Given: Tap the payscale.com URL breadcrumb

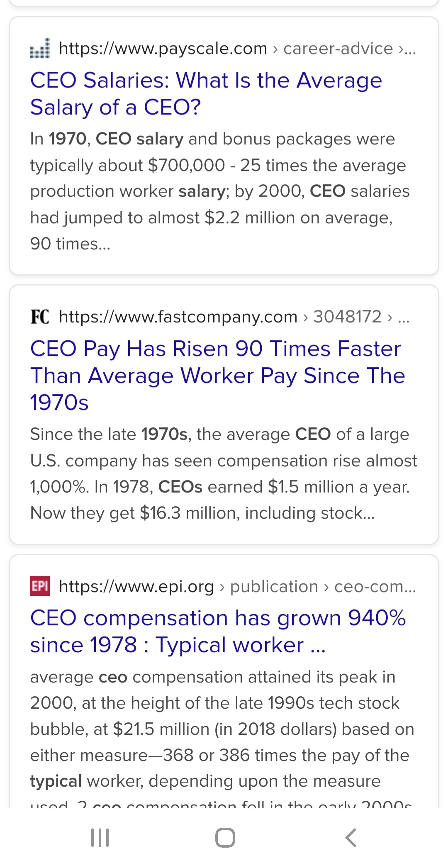Looking at the screenshot, I should tap(163, 49).
